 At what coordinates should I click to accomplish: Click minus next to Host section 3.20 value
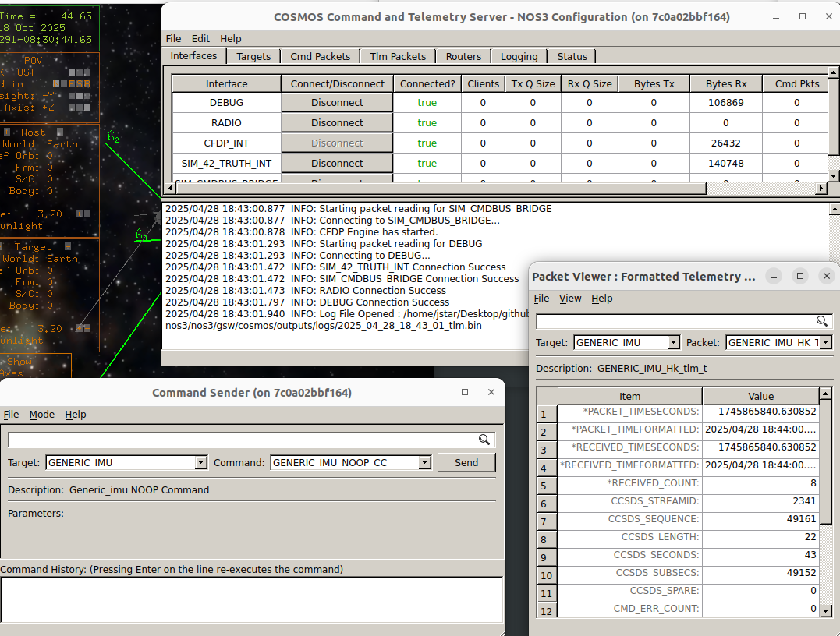pos(87,214)
